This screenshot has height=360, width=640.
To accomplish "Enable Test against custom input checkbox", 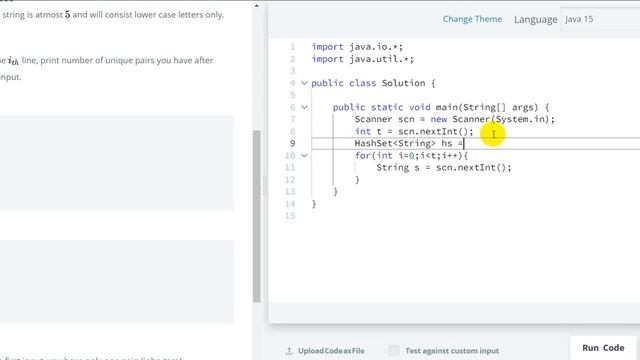I will coord(394,351).
